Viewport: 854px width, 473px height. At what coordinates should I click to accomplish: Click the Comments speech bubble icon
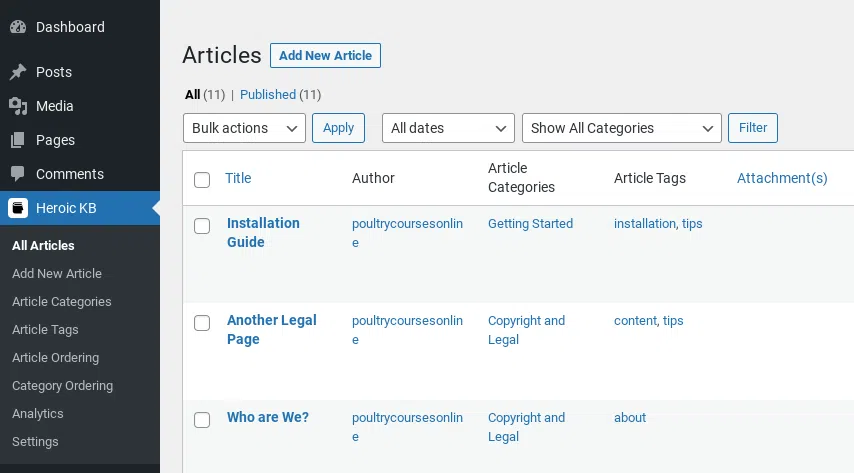pos(18,174)
